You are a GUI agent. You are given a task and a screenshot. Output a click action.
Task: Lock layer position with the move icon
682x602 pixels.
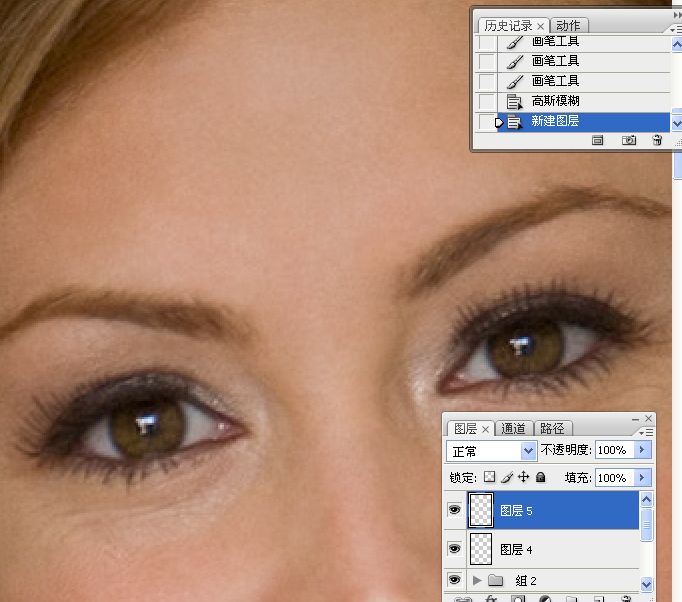point(524,477)
